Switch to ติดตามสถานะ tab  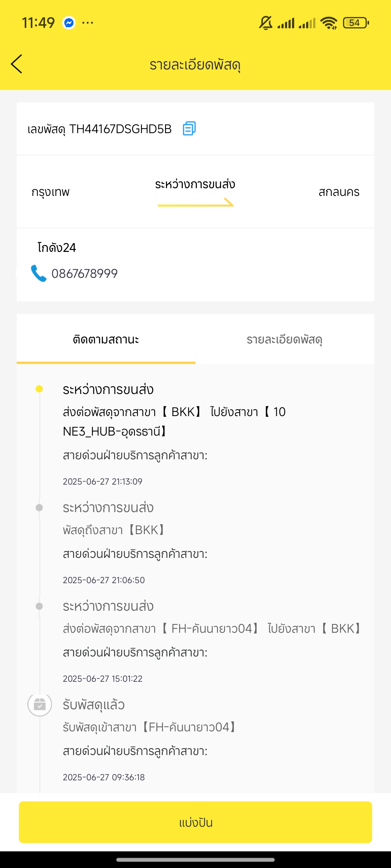coord(106,339)
